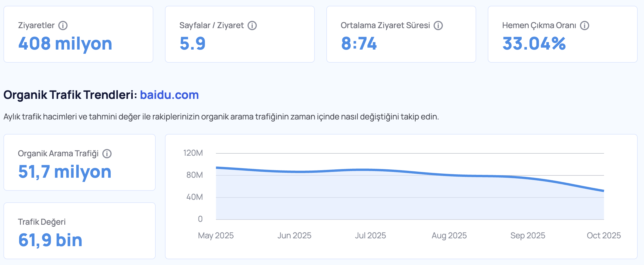The width and height of the screenshot is (644, 265).
Task: Click the Trafik Değeri label
Action: 42,222
